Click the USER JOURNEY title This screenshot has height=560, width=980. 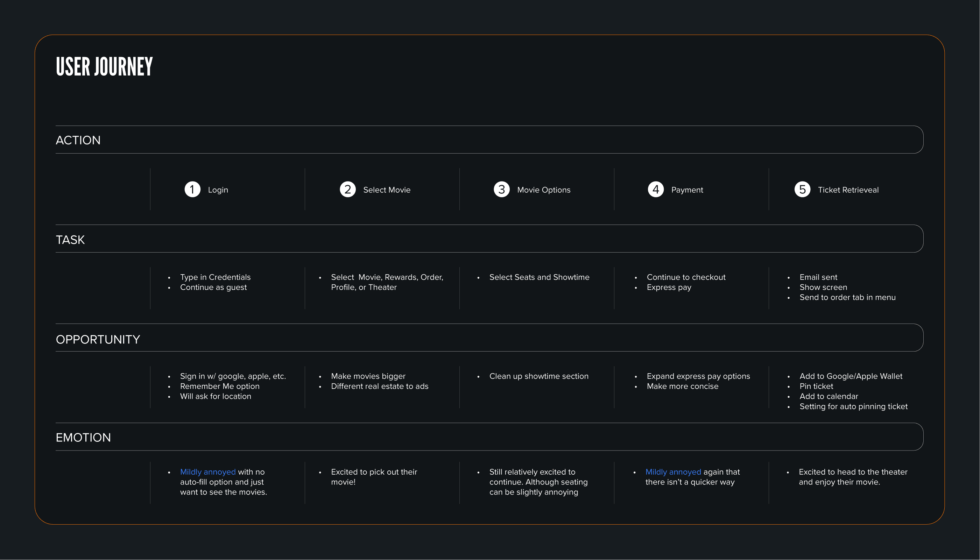coord(104,66)
